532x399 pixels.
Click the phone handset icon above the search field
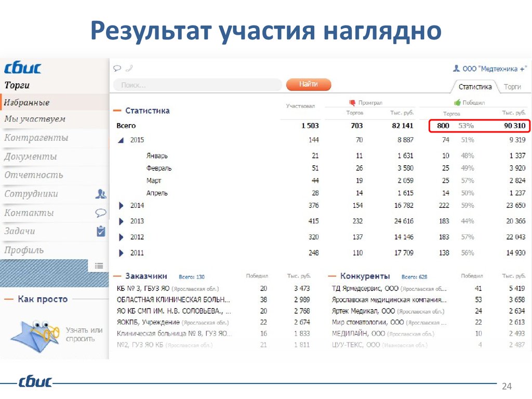pos(129,68)
